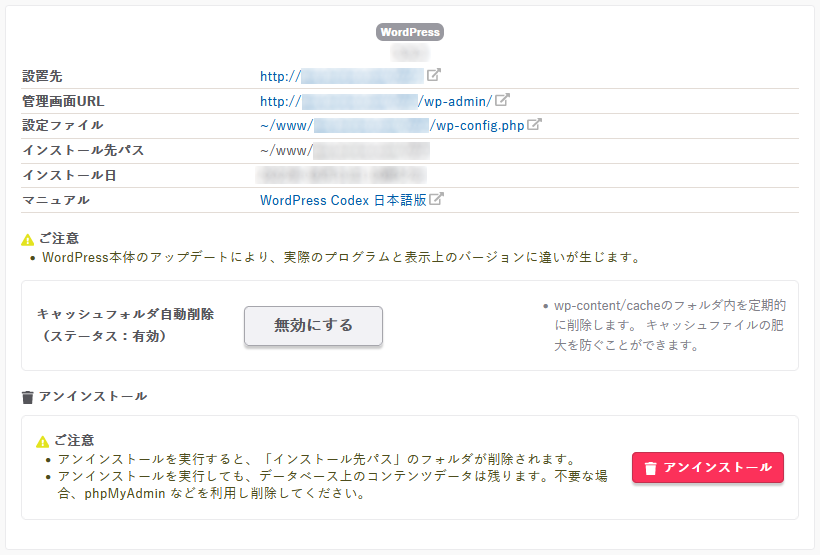Click external link icon after wp-config.php

tap(535, 125)
